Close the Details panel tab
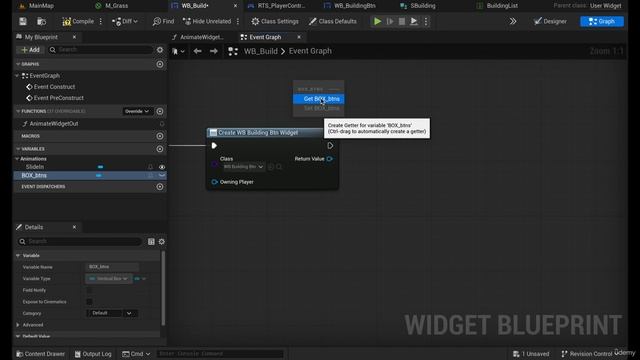The image size is (640, 360). (x=74, y=227)
